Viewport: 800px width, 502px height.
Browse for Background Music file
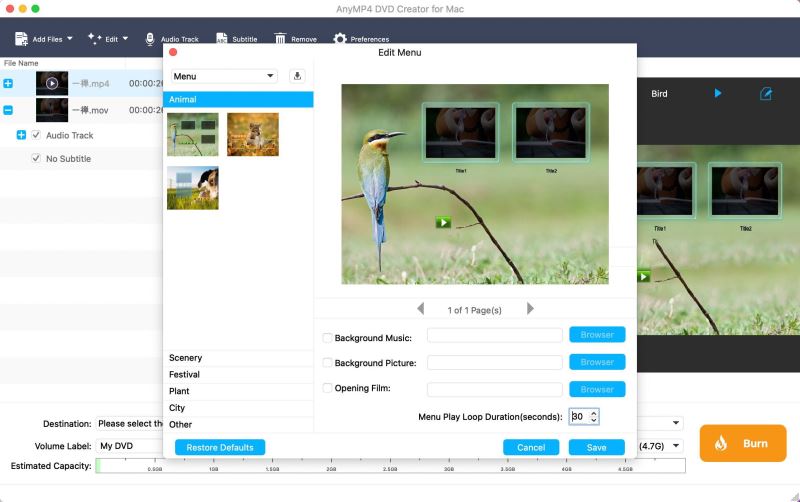coord(597,335)
